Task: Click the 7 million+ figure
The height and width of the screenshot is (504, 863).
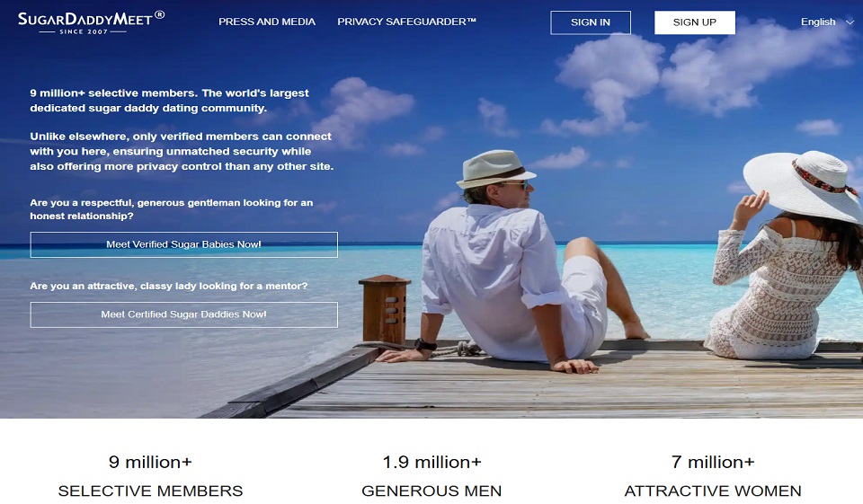Action: click(x=713, y=462)
